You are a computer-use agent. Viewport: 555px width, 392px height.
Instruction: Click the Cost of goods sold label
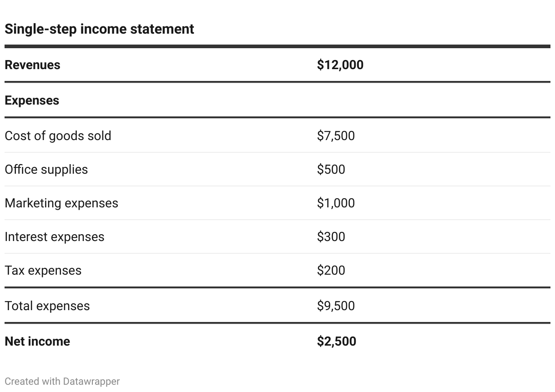pyautogui.click(x=58, y=136)
